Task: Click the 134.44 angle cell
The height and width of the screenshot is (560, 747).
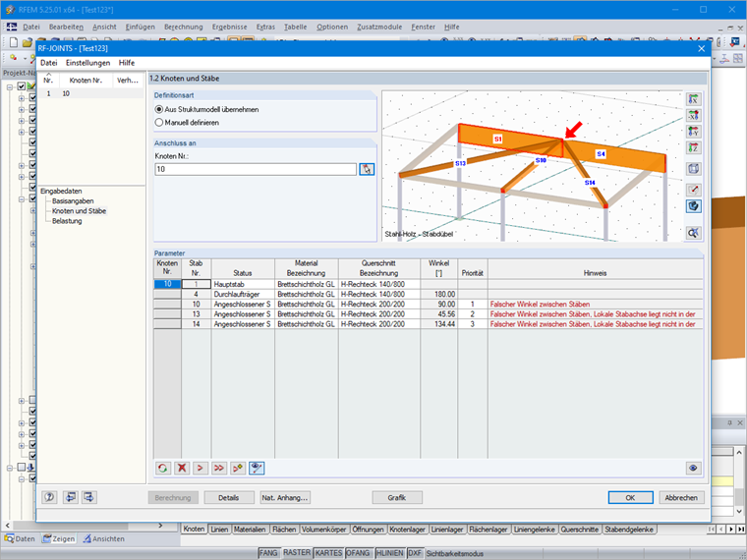Action: click(438, 324)
